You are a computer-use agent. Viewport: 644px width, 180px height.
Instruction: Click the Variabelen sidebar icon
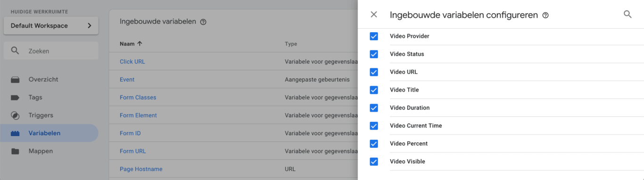tap(16, 133)
